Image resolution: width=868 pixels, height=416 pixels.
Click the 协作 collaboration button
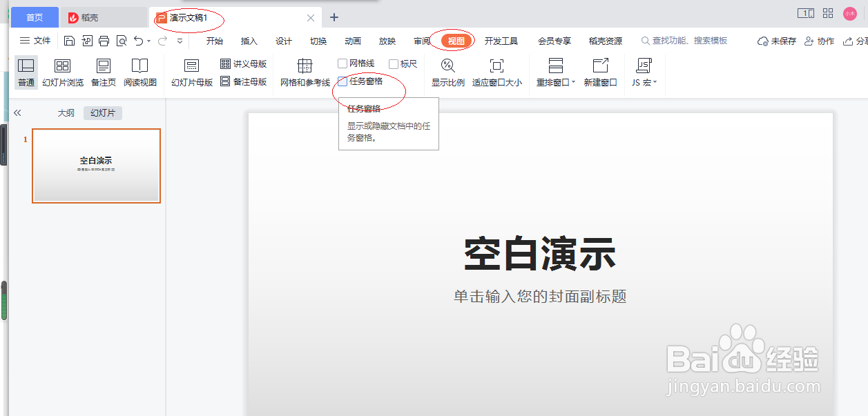819,40
